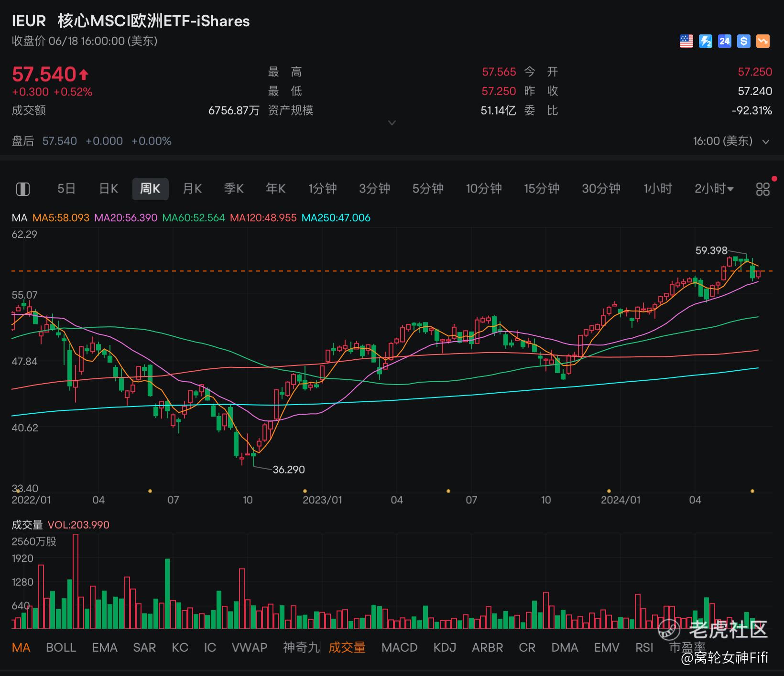The height and width of the screenshot is (676, 784).
Task: Click the 资产规模 51.14亿 value
Action: tap(498, 111)
